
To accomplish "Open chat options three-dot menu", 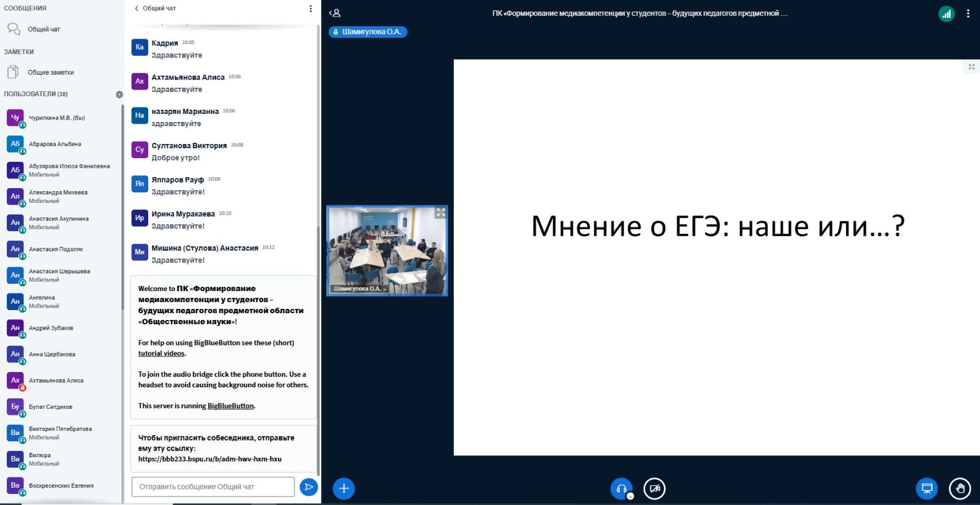I will point(311,9).
